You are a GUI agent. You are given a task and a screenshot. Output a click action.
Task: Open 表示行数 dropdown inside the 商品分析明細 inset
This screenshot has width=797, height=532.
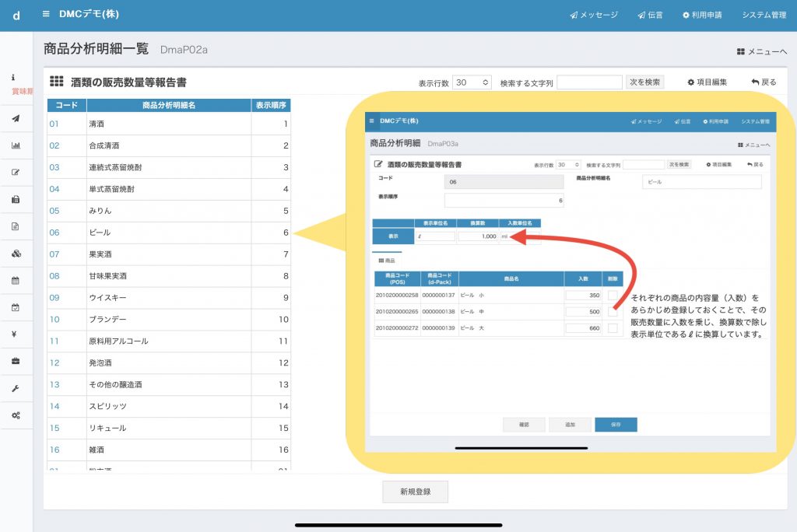tap(568, 165)
